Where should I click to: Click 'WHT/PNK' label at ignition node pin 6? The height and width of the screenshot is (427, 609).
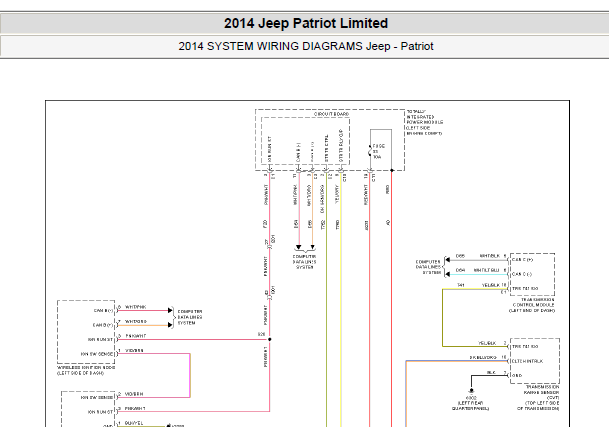click(x=136, y=307)
